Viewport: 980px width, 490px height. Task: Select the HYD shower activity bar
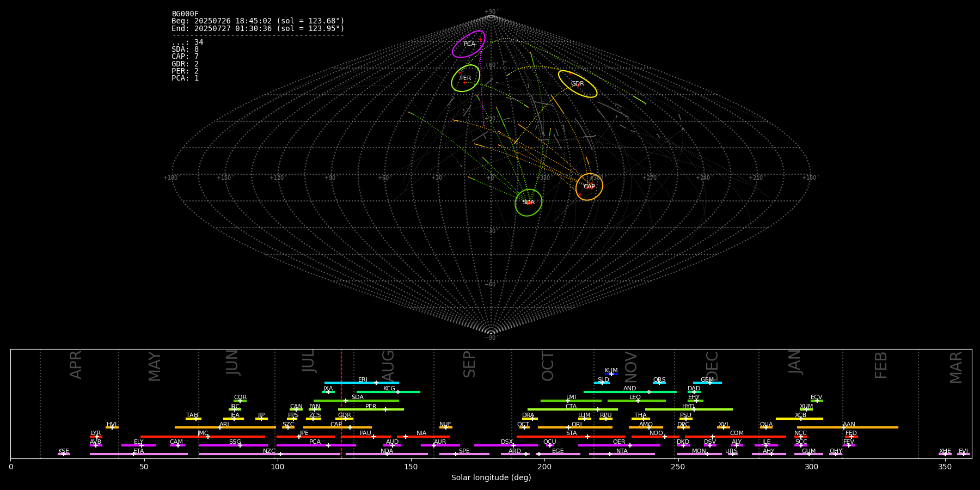click(689, 409)
